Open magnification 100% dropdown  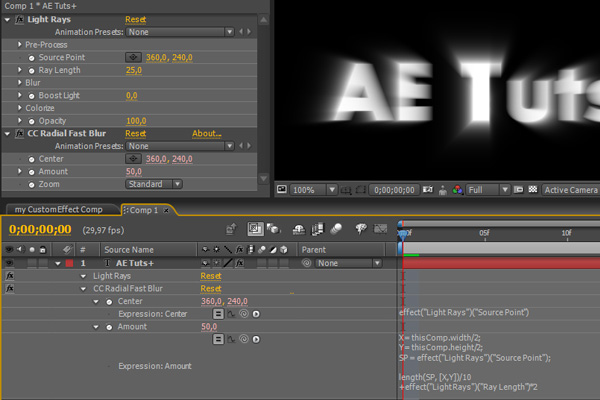tap(313, 190)
